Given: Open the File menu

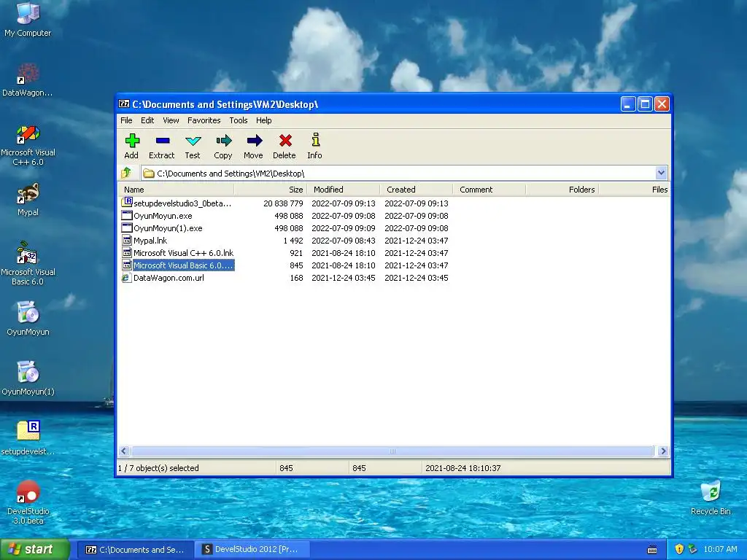Looking at the screenshot, I should point(126,120).
